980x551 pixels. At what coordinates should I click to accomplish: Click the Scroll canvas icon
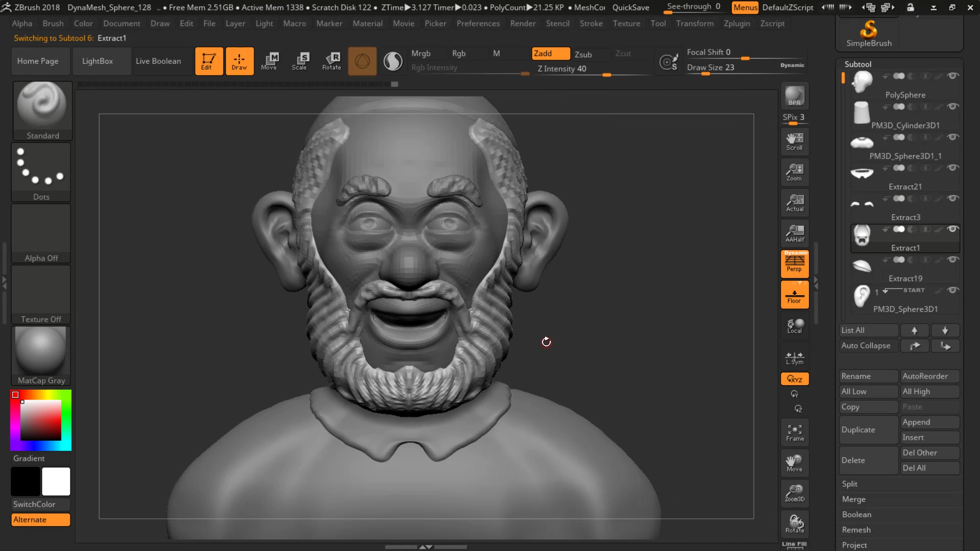(794, 141)
